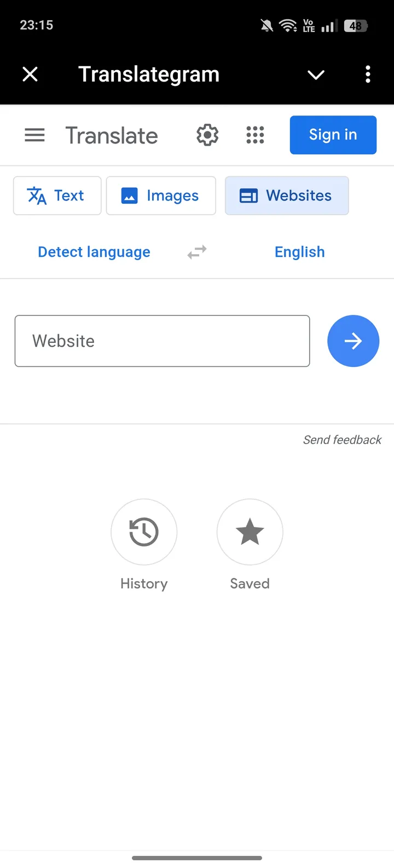Tap the battery indicator in status bar
Viewport: 394px width, 868px height.
pos(356,25)
